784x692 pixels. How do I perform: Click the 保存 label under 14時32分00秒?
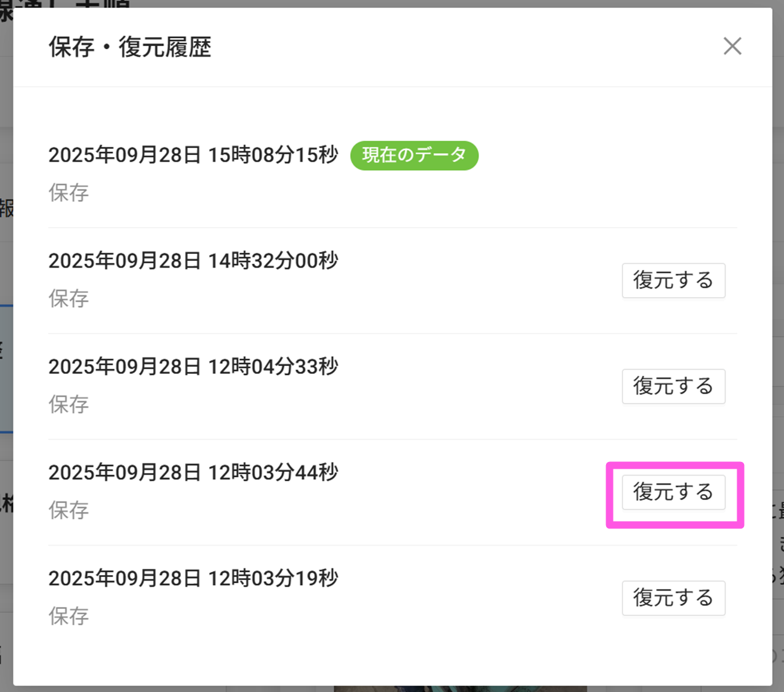[x=69, y=299]
